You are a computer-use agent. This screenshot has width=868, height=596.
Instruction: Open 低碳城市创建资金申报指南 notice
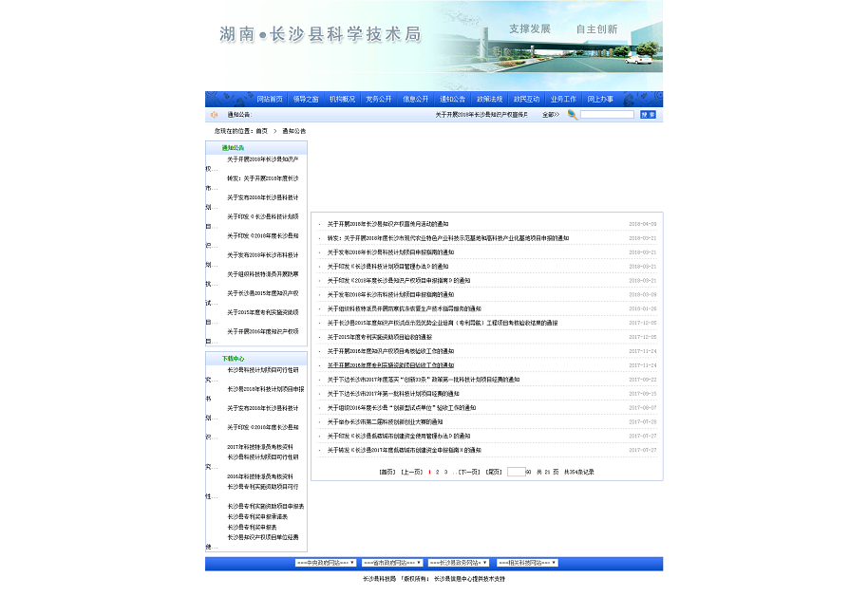coord(405,451)
